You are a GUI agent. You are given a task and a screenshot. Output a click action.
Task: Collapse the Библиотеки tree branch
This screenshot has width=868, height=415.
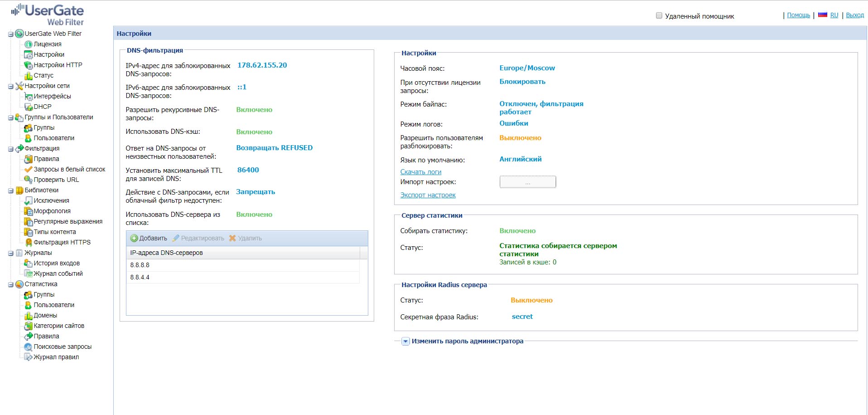(x=10, y=190)
